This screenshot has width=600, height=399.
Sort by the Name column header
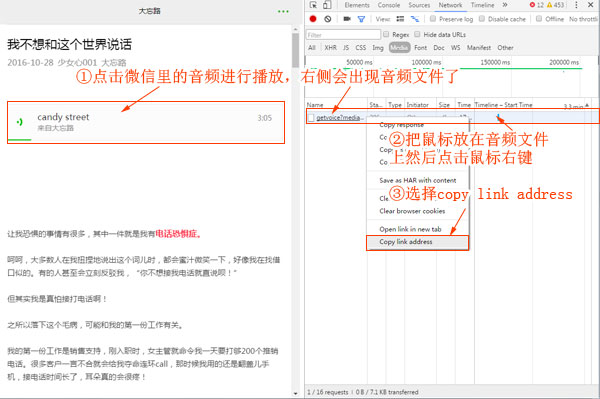click(x=315, y=104)
